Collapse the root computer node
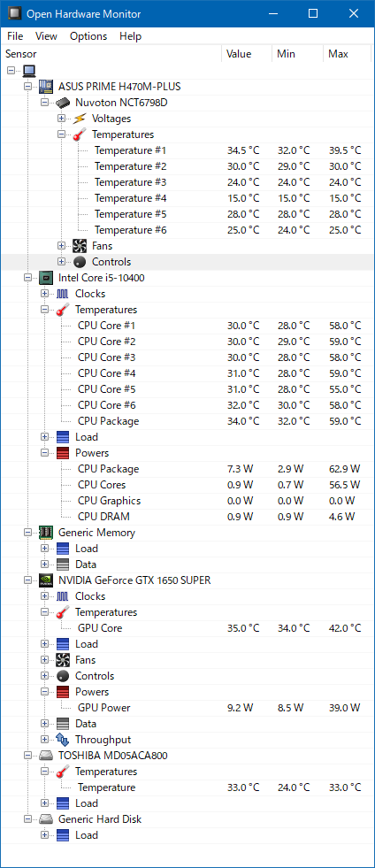This screenshot has width=375, height=868. [x=11, y=70]
